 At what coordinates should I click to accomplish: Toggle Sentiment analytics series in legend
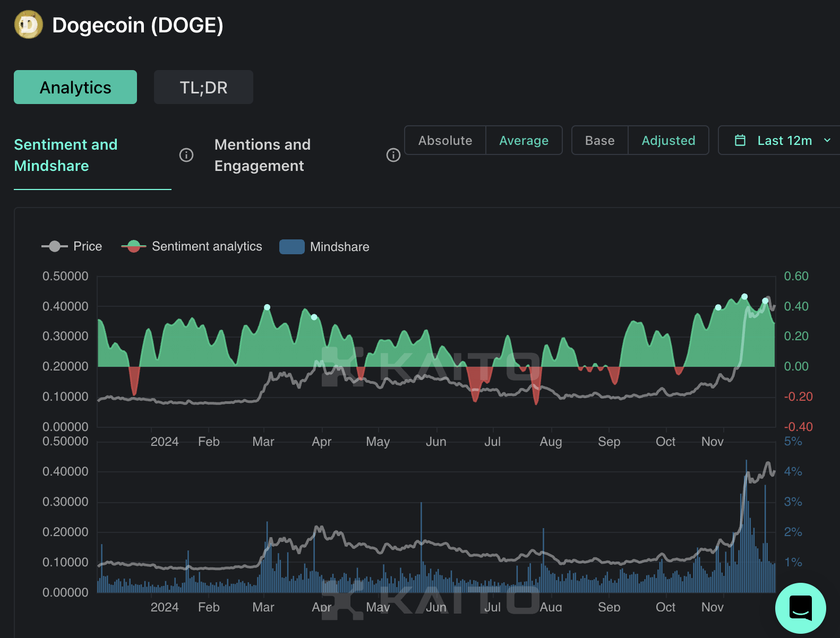click(x=192, y=246)
